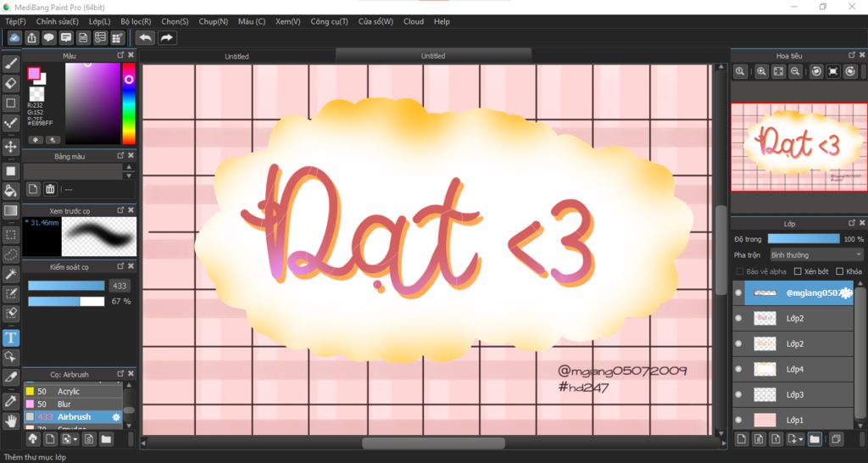Hide the @mgiang0507 layer
868x463 pixels.
pyautogui.click(x=738, y=293)
